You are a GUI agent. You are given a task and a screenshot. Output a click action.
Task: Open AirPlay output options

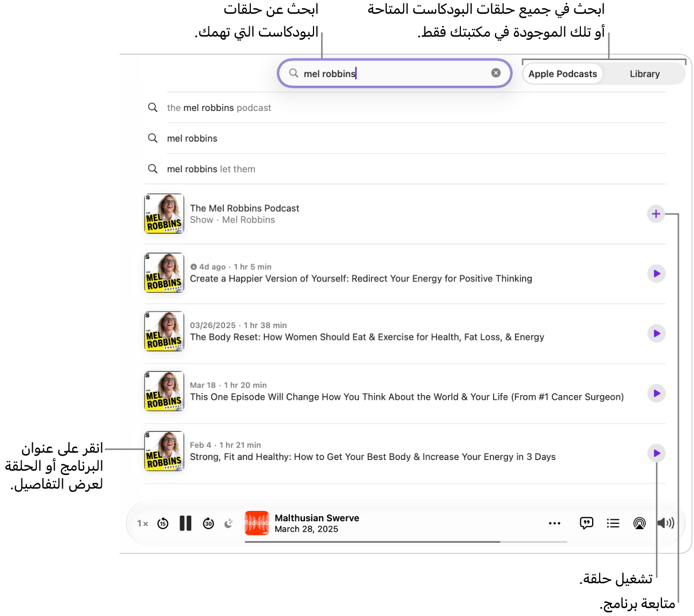coord(639,523)
